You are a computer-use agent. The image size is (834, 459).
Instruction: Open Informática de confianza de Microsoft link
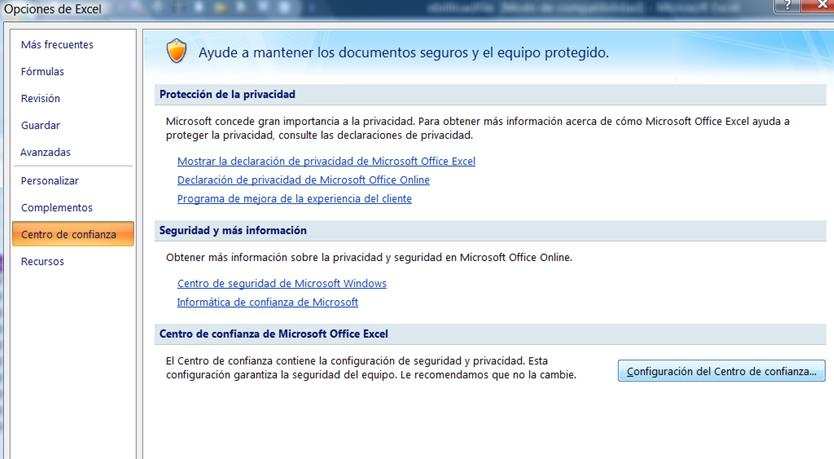[268, 302]
